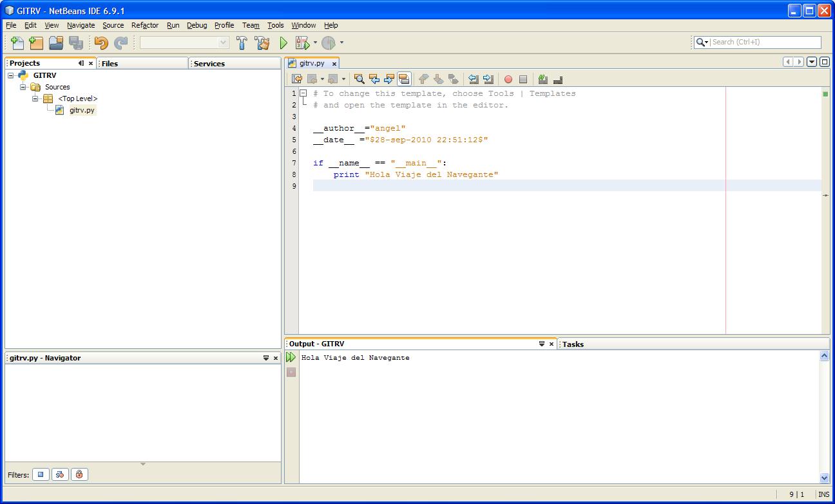Click the Redo toolbar icon

coord(120,42)
